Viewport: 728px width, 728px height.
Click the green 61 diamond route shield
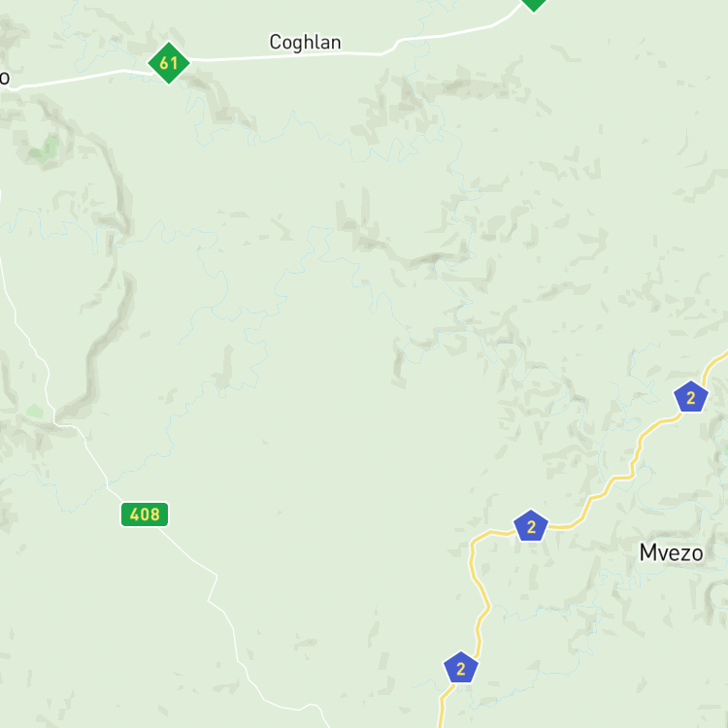[169, 63]
